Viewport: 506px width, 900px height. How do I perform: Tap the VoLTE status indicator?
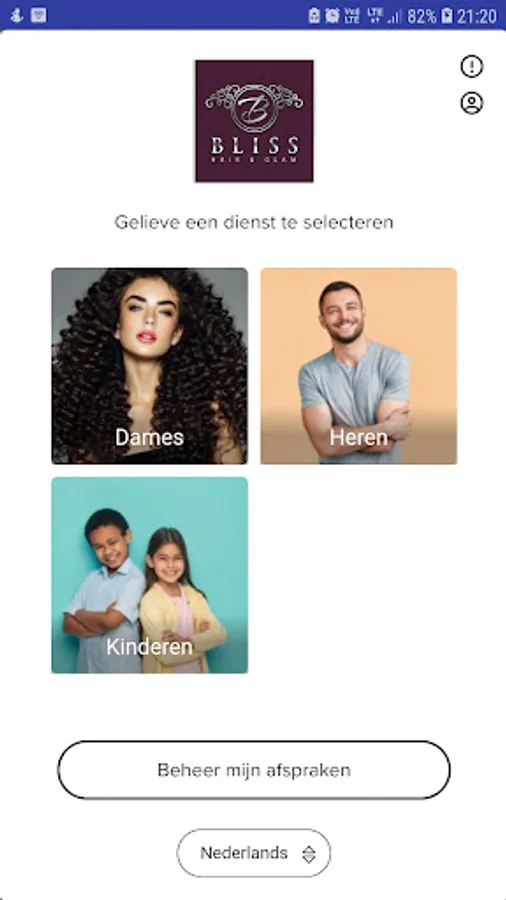coord(352,15)
